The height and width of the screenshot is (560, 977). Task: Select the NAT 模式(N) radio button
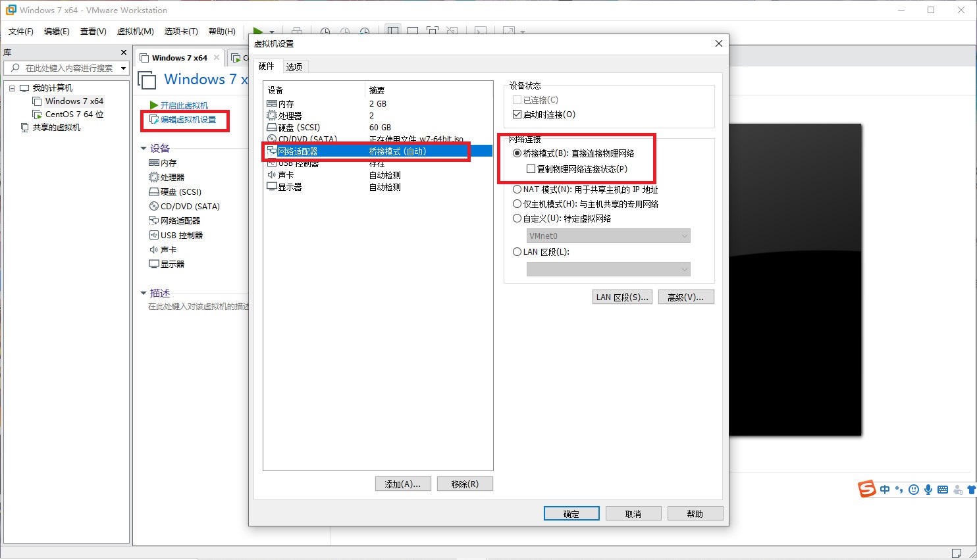pos(517,190)
